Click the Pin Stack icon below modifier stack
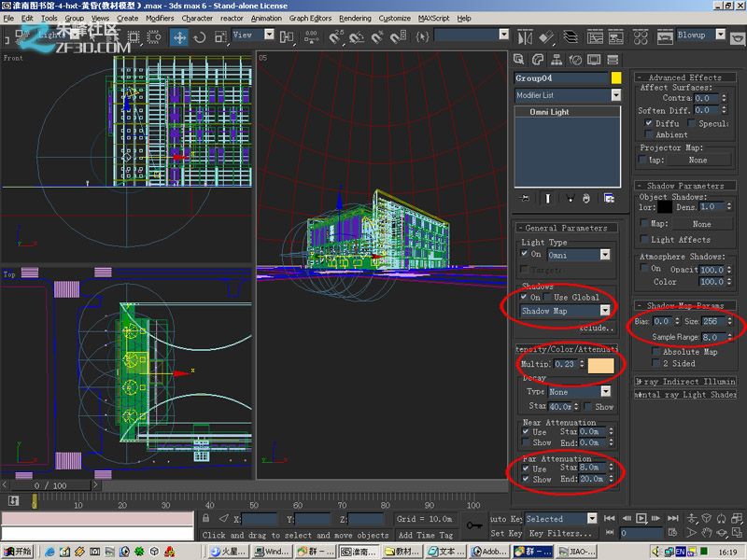 (x=525, y=198)
